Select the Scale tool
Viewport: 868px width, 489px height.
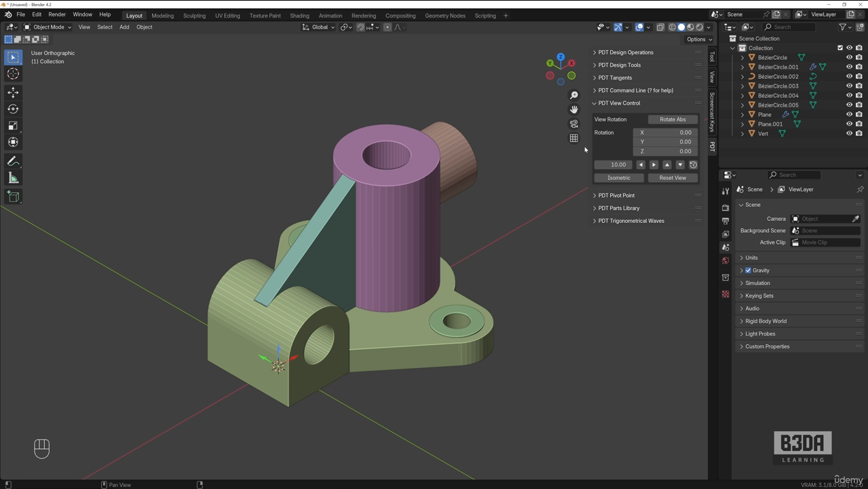pyautogui.click(x=13, y=125)
